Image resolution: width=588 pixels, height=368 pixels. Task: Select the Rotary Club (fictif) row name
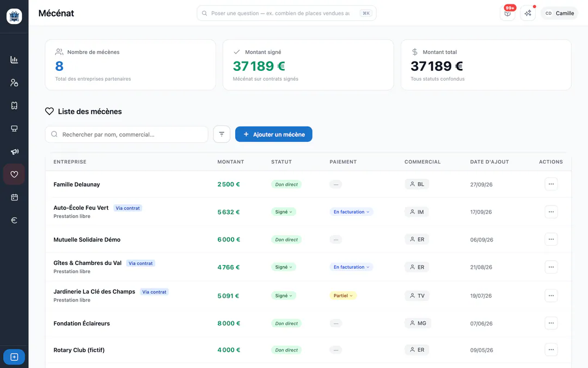[x=79, y=350]
